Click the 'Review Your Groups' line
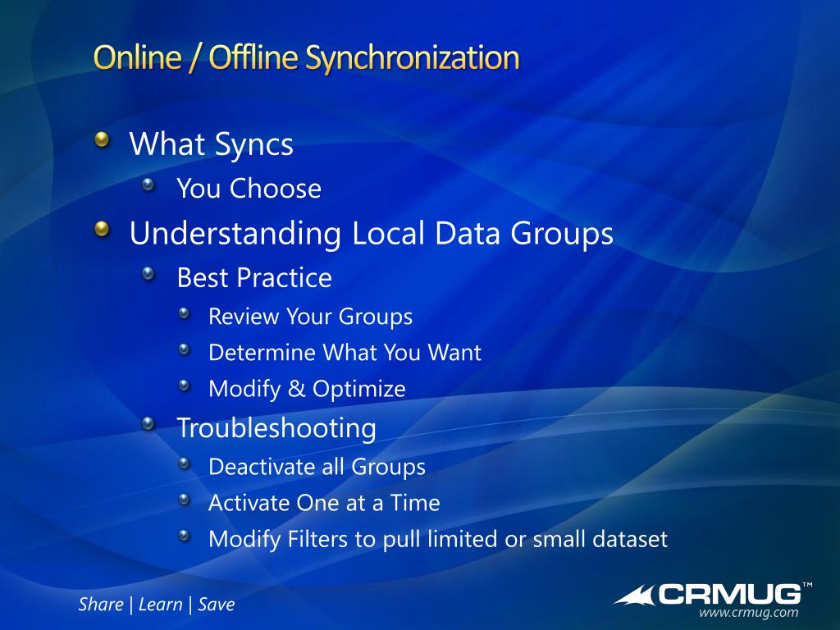 point(311,317)
